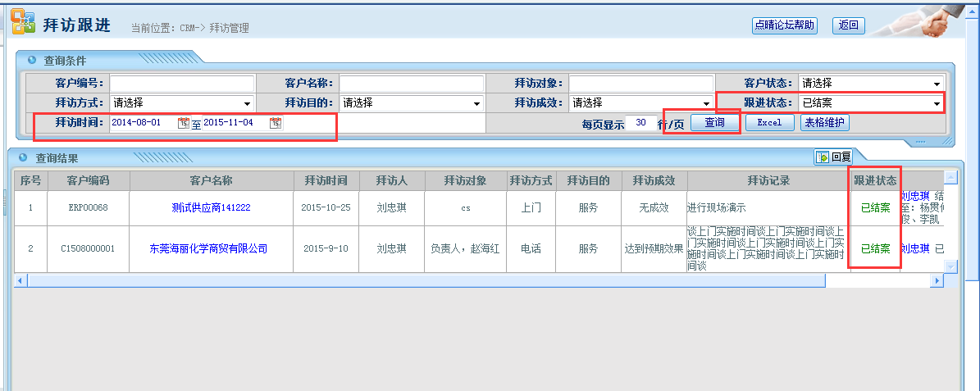Open the start date calendar picker

(183, 123)
